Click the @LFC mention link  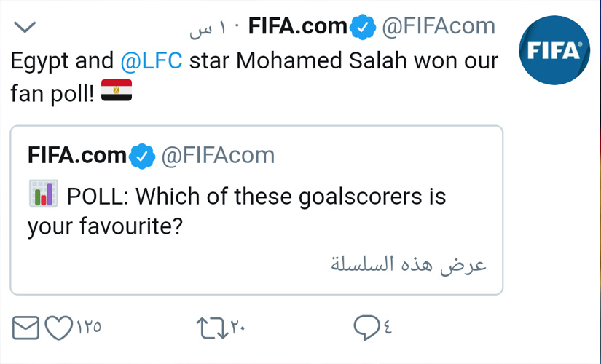[x=150, y=60]
